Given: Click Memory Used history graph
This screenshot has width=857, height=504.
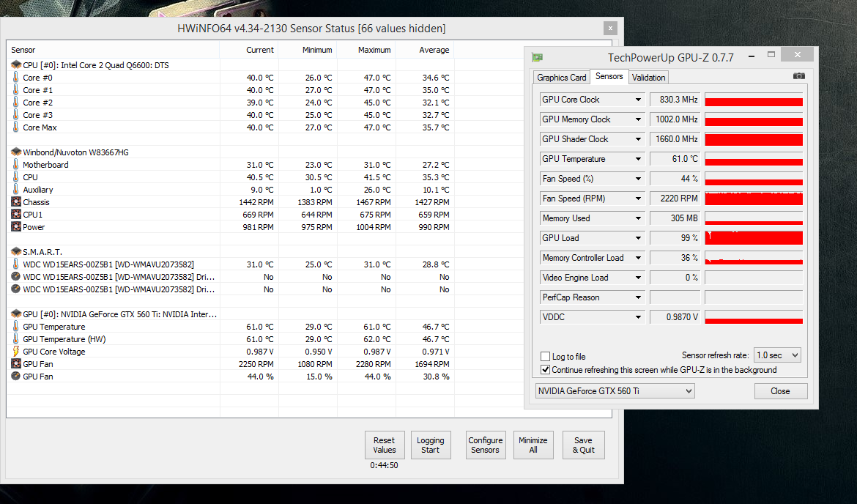Looking at the screenshot, I should (754, 218).
